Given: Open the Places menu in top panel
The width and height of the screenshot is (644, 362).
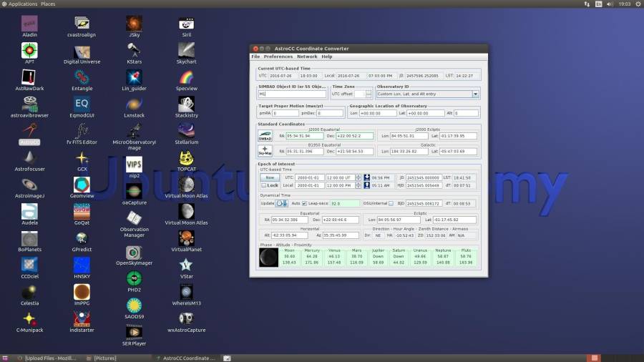Looking at the screenshot, I should pyautogui.click(x=48, y=4).
